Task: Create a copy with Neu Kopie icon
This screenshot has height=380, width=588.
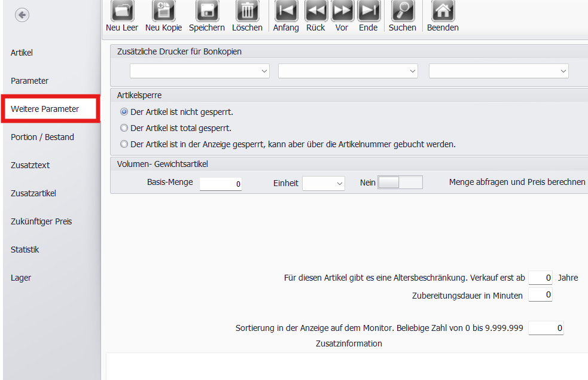Action: coord(163,11)
